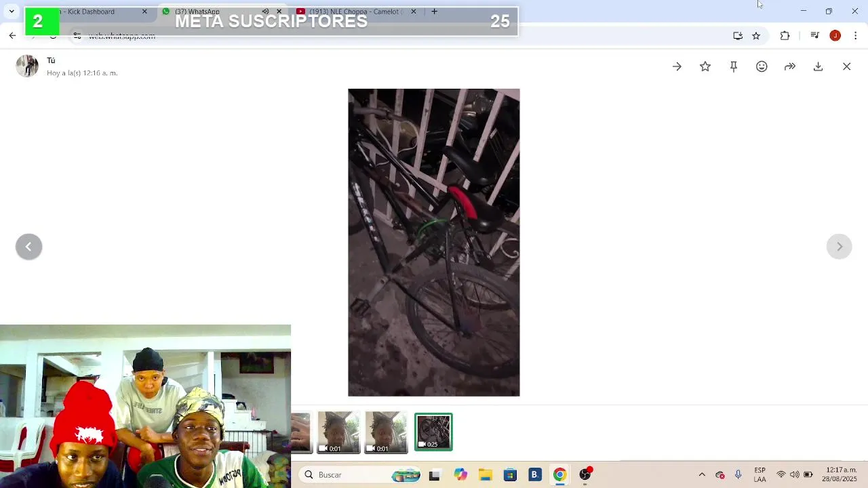Open the blue B app on the taskbar
868x488 pixels.
click(x=534, y=475)
